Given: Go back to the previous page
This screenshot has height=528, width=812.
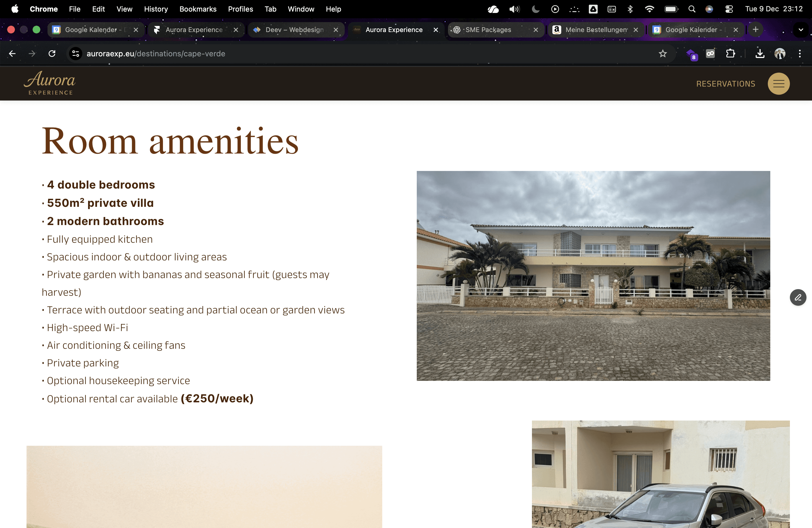Looking at the screenshot, I should tap(12, 54).
